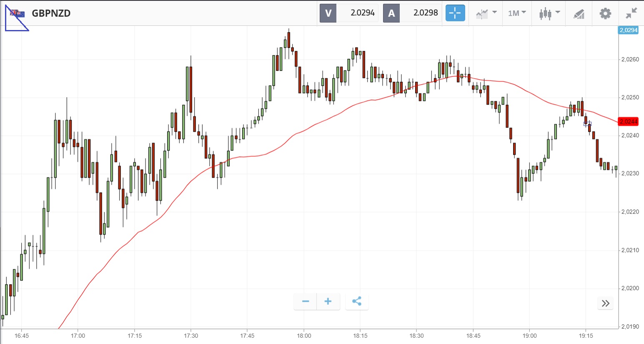Select the drawing tools icon
Viewport: 644px width, 344px height.
pyautogui.click(x=579, y=13)
